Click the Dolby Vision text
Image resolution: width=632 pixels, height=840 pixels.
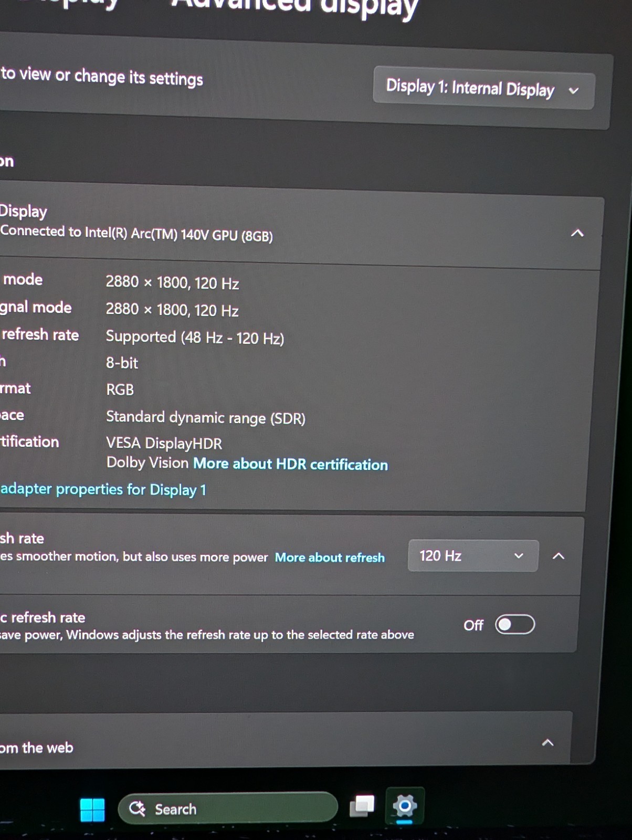148,463
